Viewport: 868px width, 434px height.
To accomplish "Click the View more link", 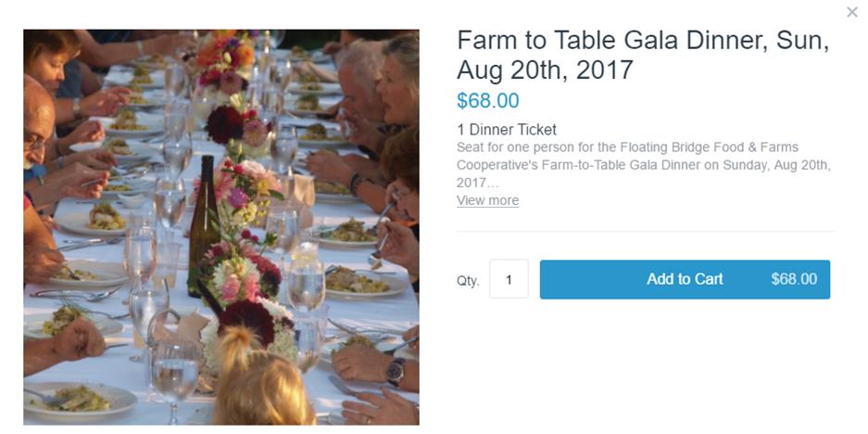I will pos(487,200).
